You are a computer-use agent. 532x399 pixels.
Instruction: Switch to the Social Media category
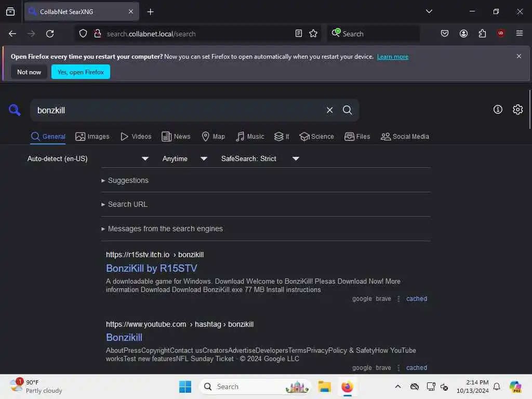coord(405,137)
